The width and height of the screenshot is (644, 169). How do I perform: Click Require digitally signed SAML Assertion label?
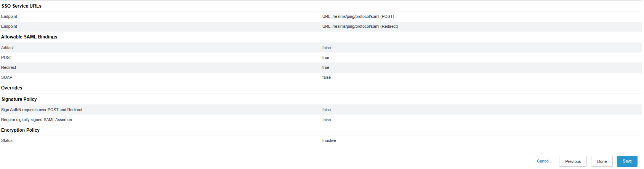pos(37,120)
